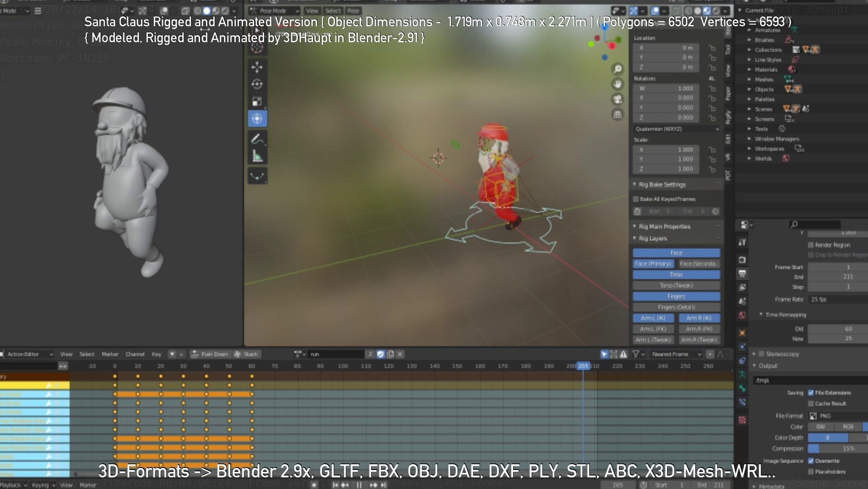Unlink the run action with X button

[400, 354]
